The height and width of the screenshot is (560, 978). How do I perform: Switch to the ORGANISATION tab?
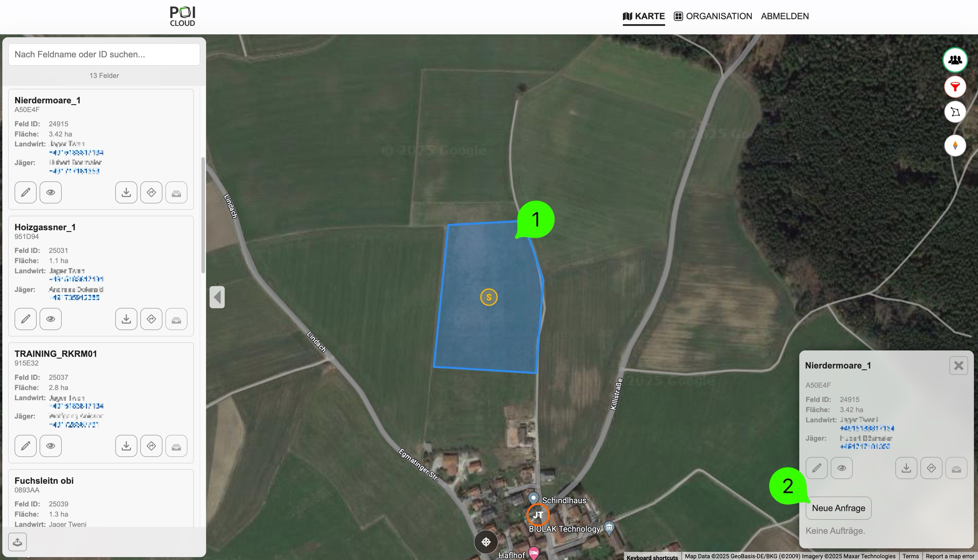(x=713, y=16)
